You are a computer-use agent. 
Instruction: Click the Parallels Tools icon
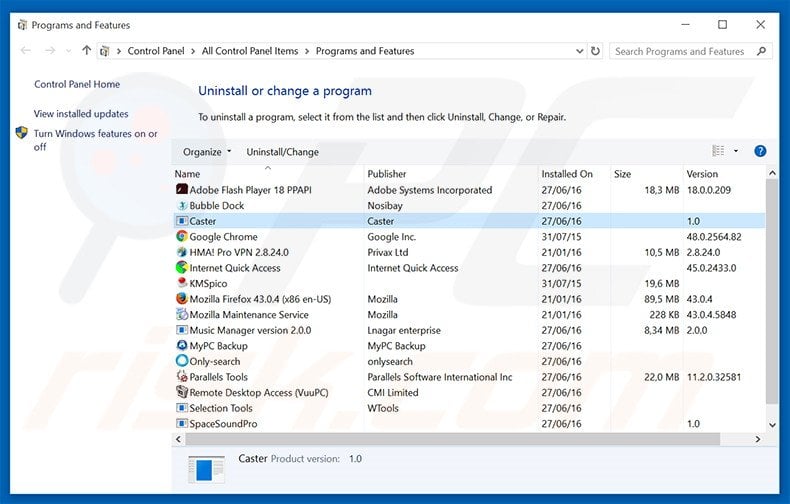(x=181, y=376)
